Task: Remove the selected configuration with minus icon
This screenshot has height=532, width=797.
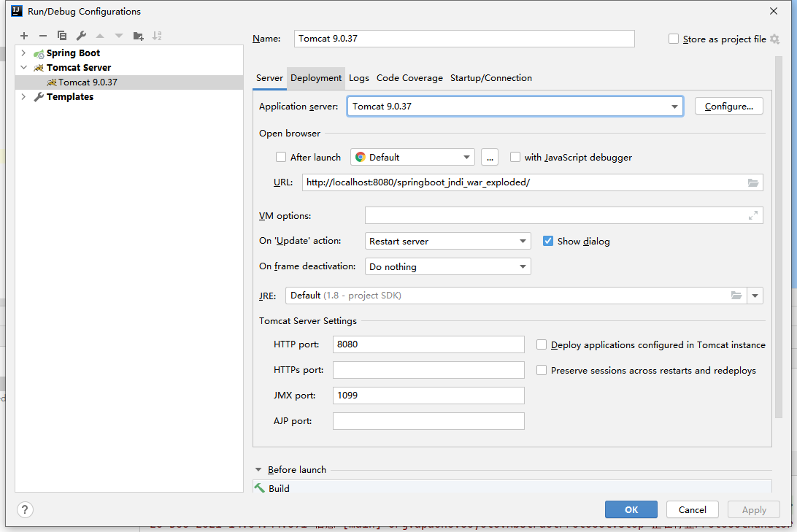Action: 42,36
